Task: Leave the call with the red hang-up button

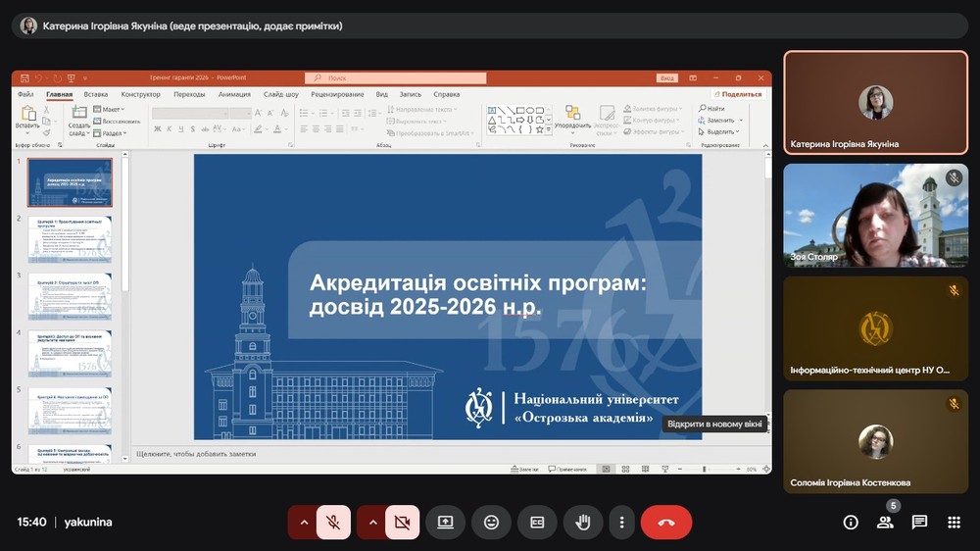Action: pyautogui.click(x=666, y=523)
